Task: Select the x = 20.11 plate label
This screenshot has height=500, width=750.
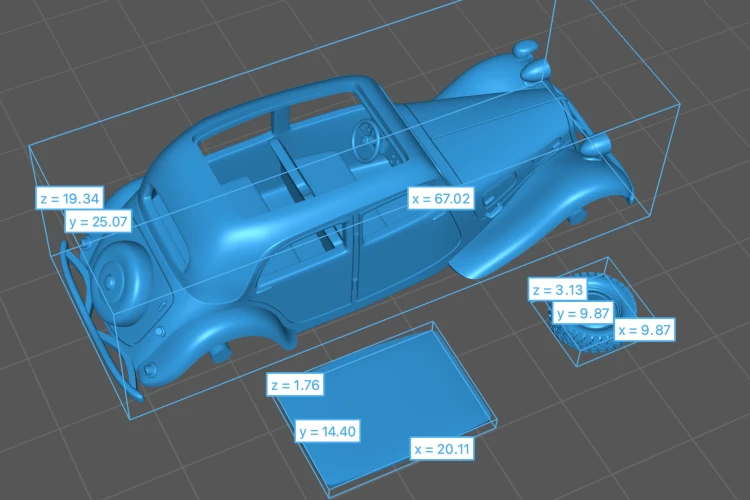Action: coord(442,449)
